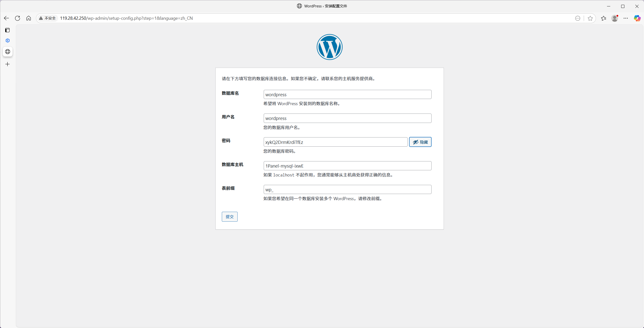The image size is (644, 328).
Task: View site security info via 不安全 badge
Action: [x=47, y=18]
